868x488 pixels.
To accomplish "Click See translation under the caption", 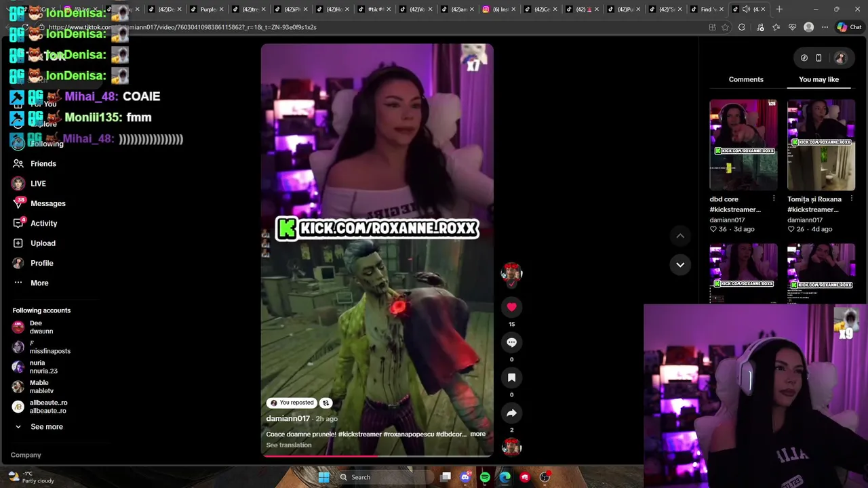I will (x=289, y=445).
